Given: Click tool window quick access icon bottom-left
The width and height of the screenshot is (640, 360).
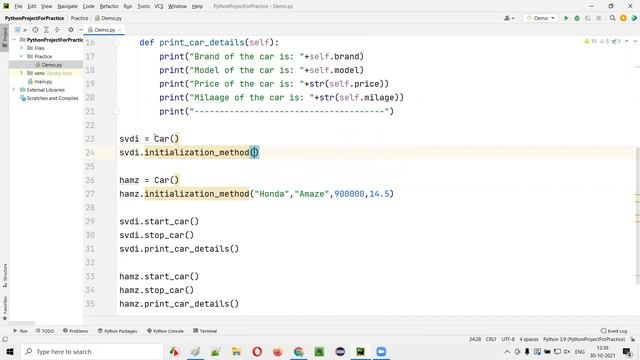Looking at the screenshot, I should pyautogui.click(x=5, y=339).
